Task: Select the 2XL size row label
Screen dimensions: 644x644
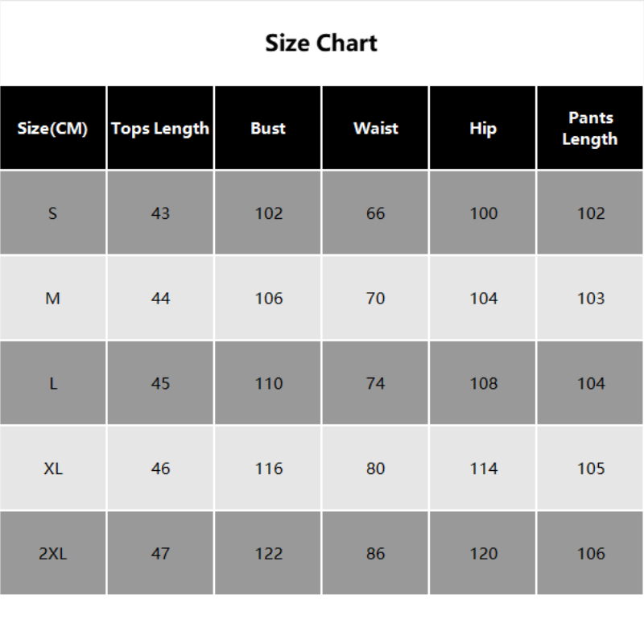Action: tap(53, 554)
